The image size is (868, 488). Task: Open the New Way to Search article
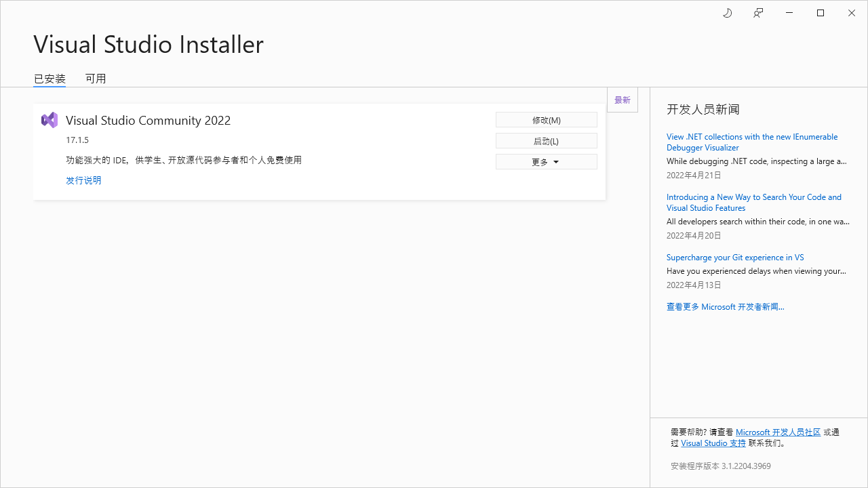(754, 202)
